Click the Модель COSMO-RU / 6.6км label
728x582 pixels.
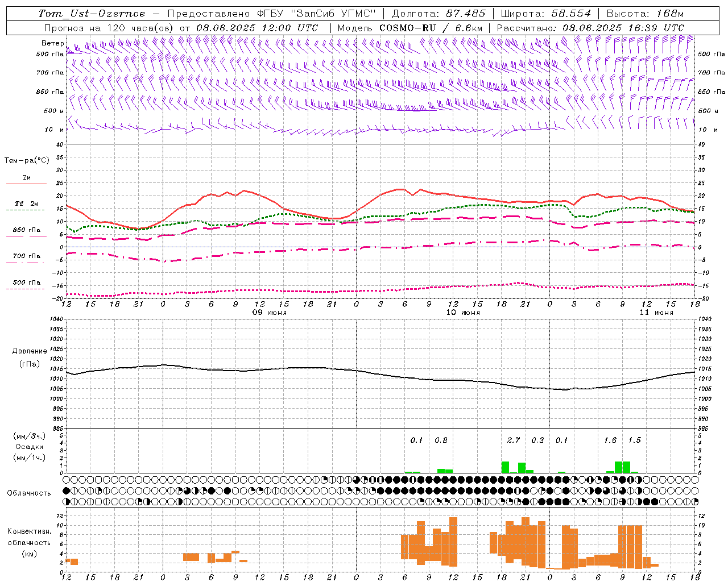pyautogui.click(x=410, y=28)
